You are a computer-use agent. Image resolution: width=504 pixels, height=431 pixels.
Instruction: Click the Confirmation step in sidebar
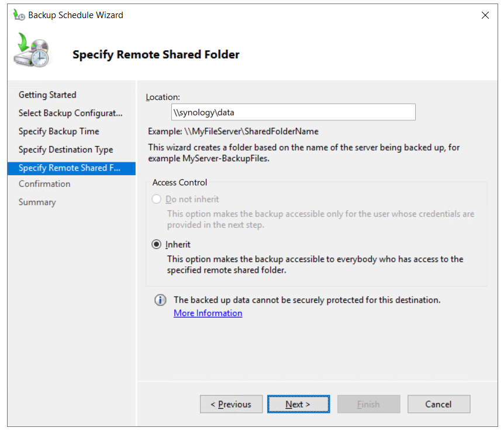pyautogui.click(x=44, y=184)
